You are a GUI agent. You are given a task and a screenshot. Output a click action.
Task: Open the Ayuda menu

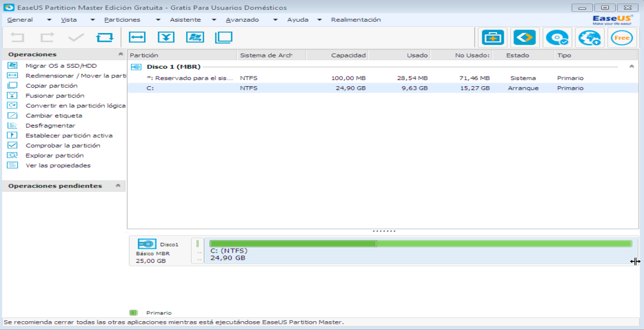[298, 20]
